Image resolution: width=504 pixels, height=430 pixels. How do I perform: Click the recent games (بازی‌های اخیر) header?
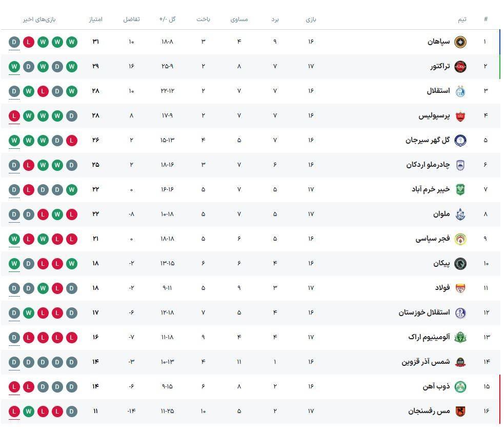(x=39, y=19)
